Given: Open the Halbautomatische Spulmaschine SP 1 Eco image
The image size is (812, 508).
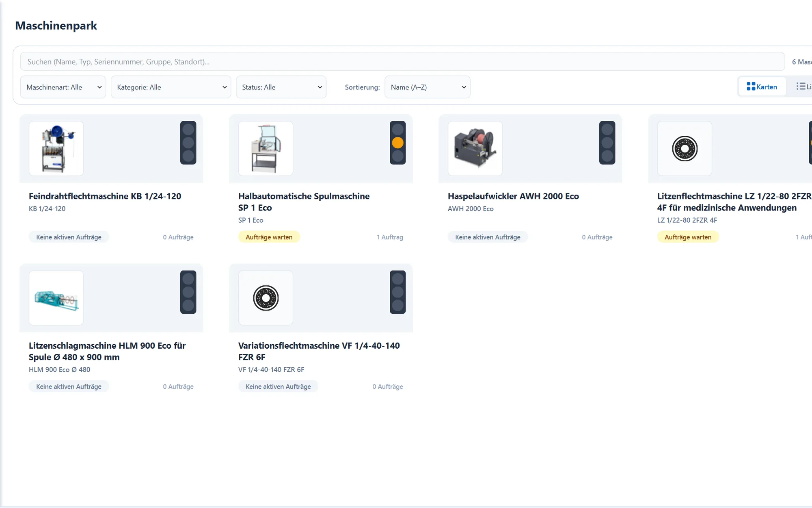Looking at the screenshot, I should tap(266, 148).
